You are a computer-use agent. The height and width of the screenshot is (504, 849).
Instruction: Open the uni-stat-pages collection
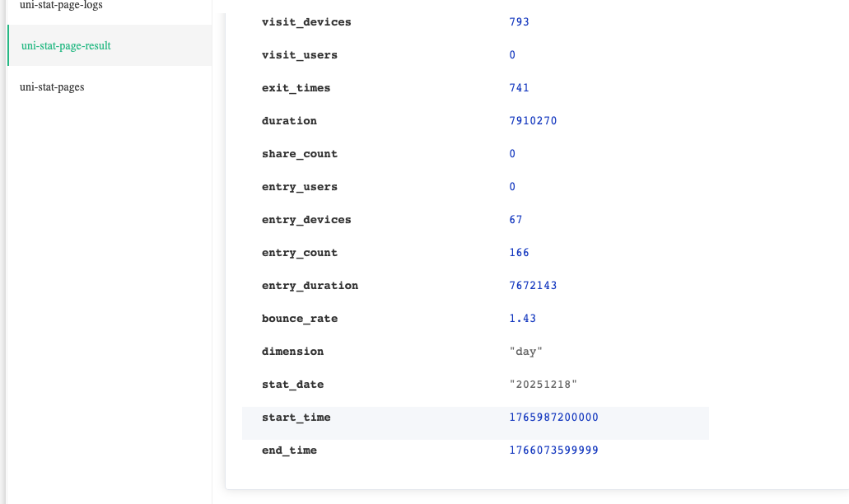(x=52, y=86)
